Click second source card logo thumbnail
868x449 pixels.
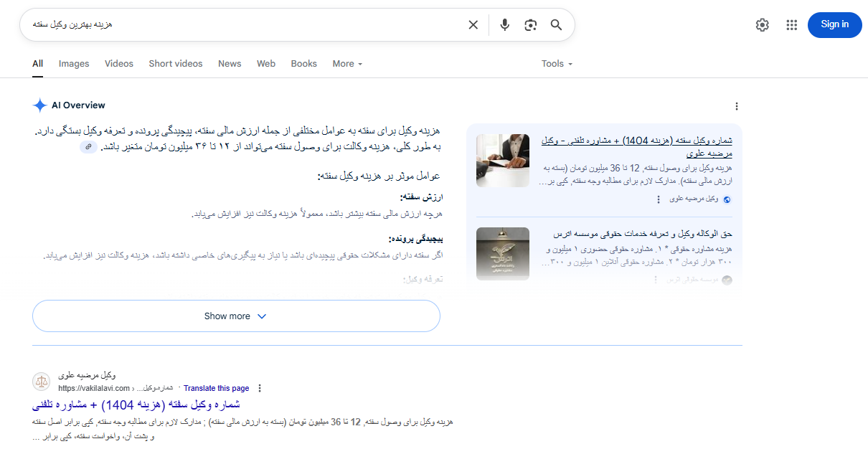[x=503, y=254]
